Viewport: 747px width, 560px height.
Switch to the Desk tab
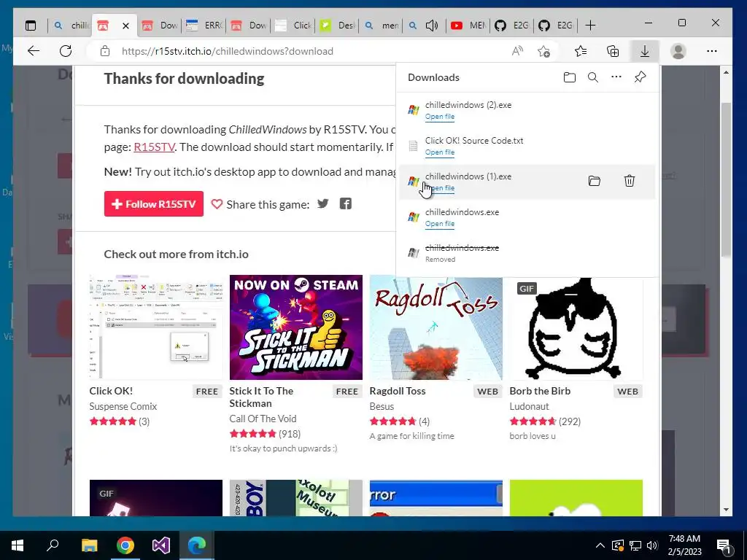point(338,26)
